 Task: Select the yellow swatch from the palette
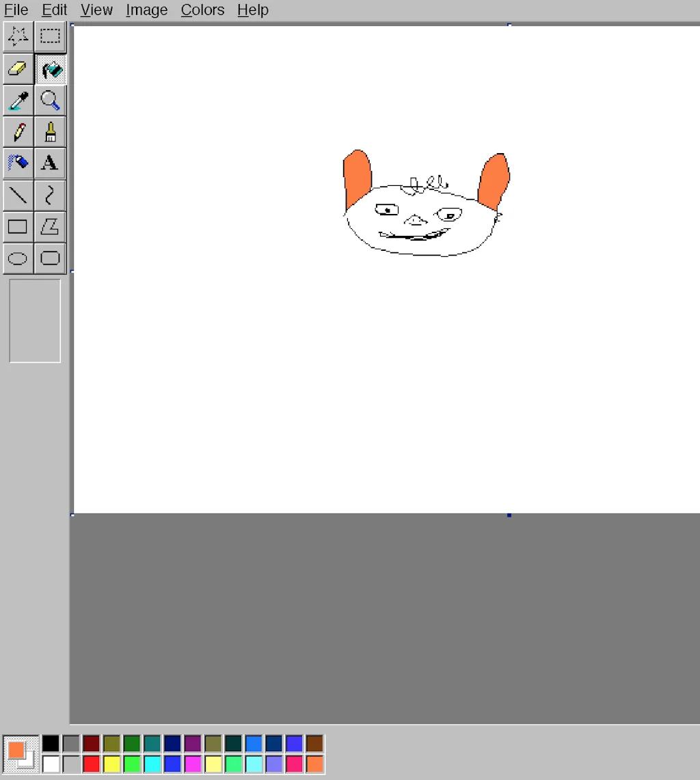(x=112, y=764)
